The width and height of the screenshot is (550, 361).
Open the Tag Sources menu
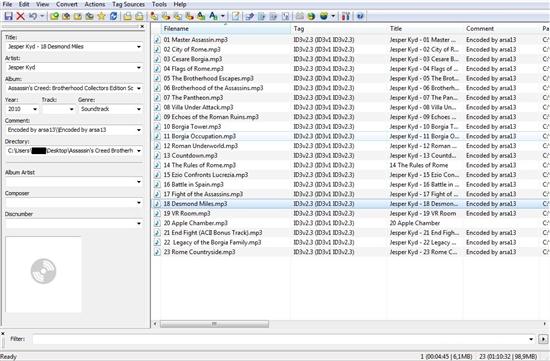(x=128, y=4)
